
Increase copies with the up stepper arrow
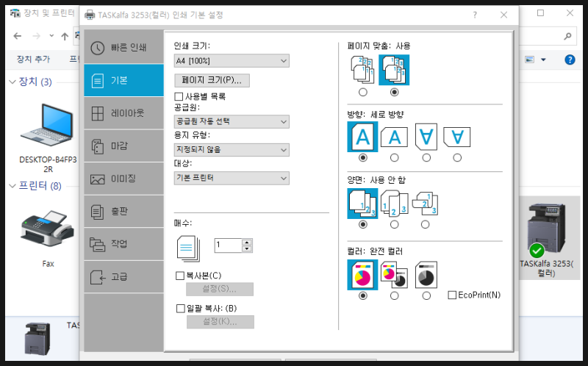pos(247,242)
